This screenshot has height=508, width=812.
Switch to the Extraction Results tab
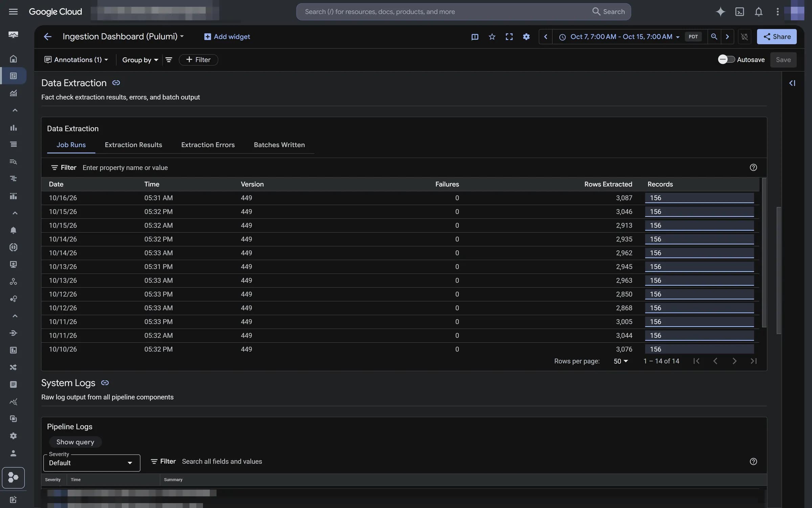click(x=133, y=145)
